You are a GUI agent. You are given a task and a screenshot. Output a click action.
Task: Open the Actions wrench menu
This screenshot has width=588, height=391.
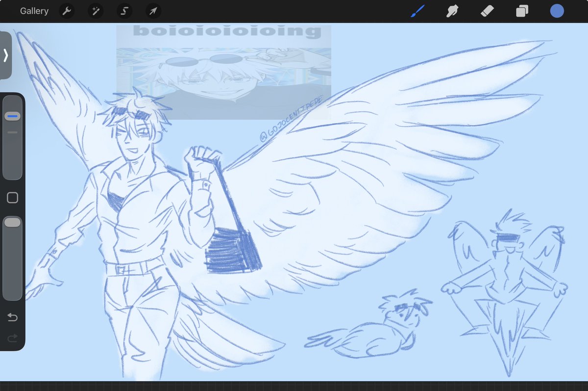[67, 11]
